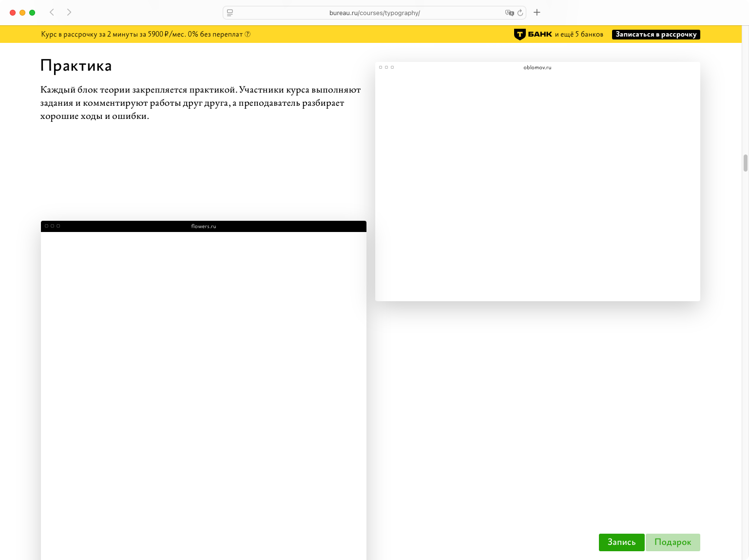Click the browser forward arrow
Image resolution: width=749 pixels, height=560 pixels.
[x=69, y=12]
